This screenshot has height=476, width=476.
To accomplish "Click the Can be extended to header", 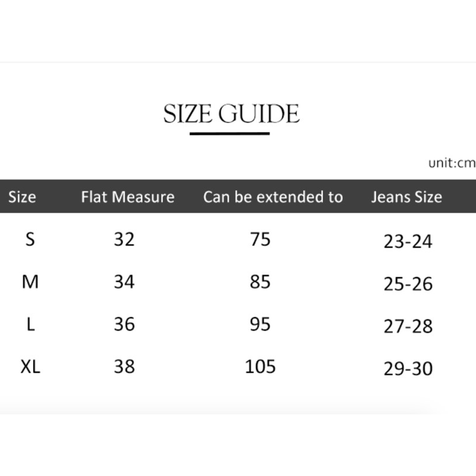I will click(x=273, y=197).
